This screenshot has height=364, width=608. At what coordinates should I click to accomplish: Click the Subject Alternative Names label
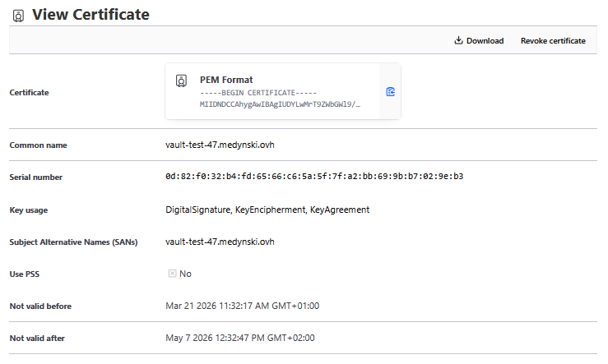(73, 242)
